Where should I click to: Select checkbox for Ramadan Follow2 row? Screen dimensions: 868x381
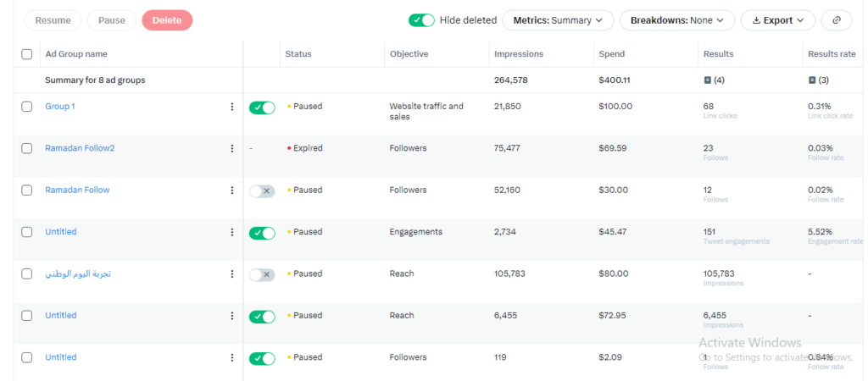click(x=27, y=148)
